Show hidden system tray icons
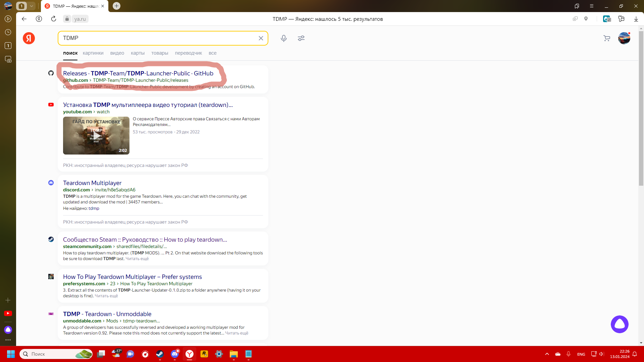This screenshot has height=362, width=644. point(547,354)
